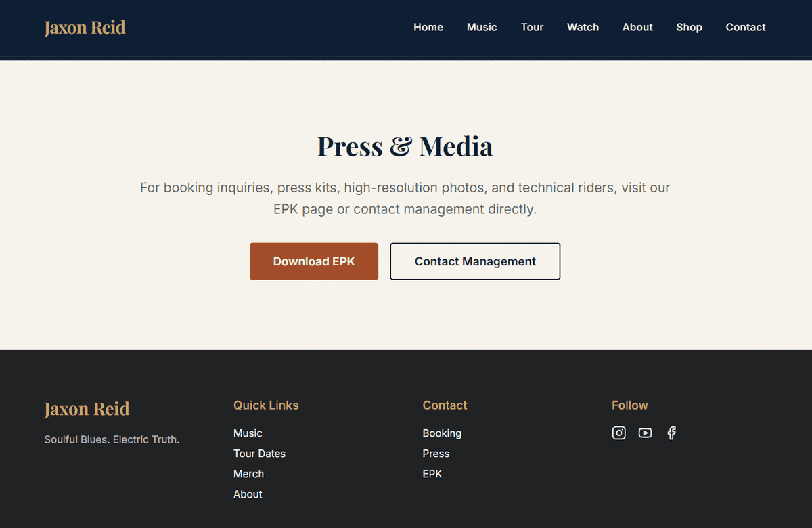Image resolution: width=812 pixels, height=528 pixels.
Task: Open the YouTube channel icon in footer
Action: [x=645, y=433]
